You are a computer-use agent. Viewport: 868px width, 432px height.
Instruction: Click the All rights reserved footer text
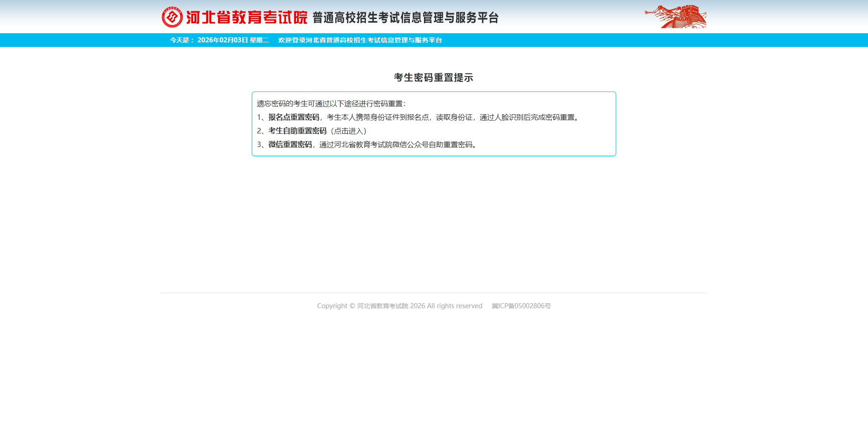[x=454, y=306]
